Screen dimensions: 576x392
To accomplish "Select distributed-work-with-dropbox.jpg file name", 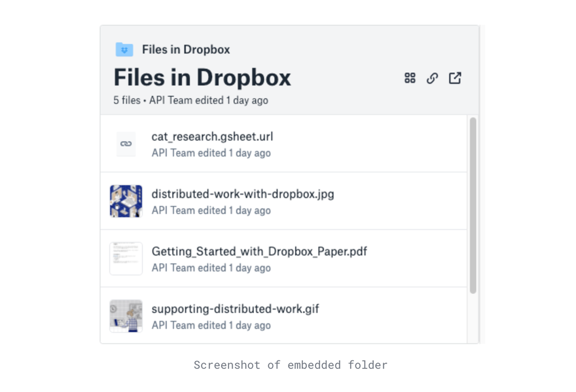I will (243, 194).
